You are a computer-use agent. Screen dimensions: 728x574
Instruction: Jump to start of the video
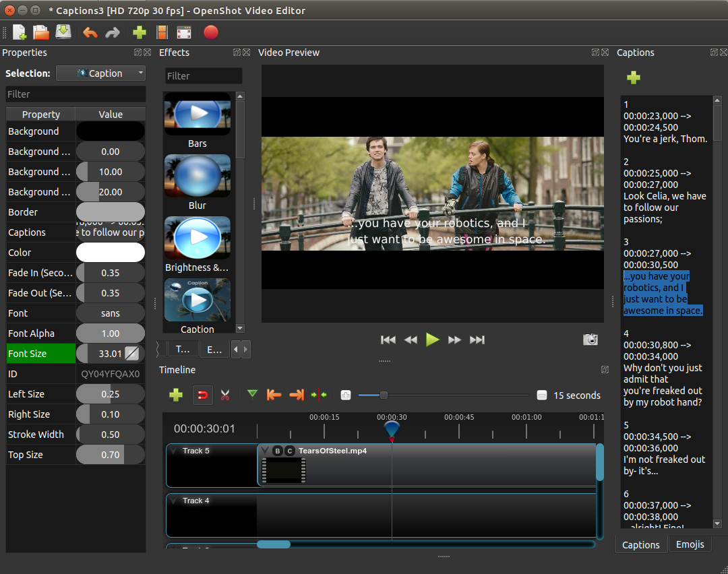pos(388,340)
